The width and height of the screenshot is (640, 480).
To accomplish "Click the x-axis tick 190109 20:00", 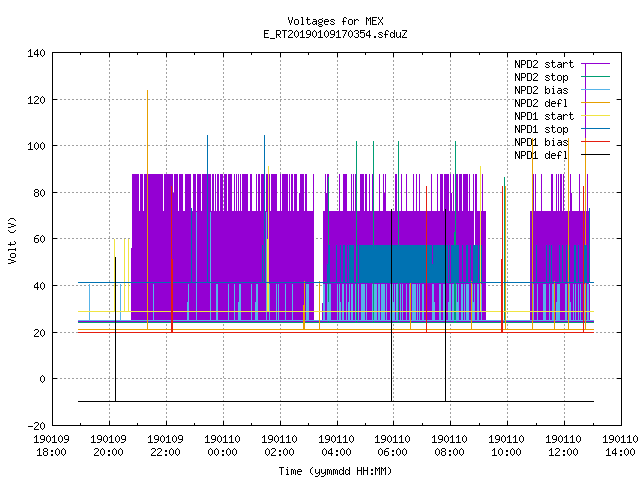I will [109, 446].
